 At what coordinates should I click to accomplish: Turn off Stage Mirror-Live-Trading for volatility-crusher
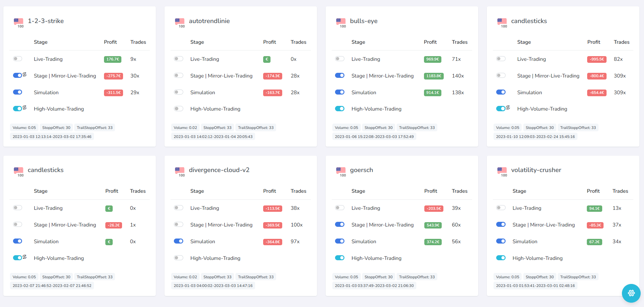click(501, 224)
